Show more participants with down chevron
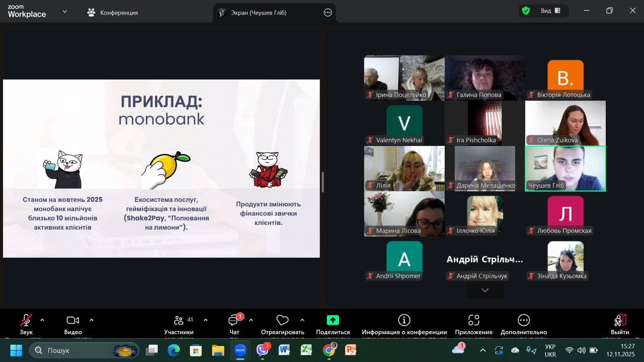The image size is (644, 362). (485, 290)
